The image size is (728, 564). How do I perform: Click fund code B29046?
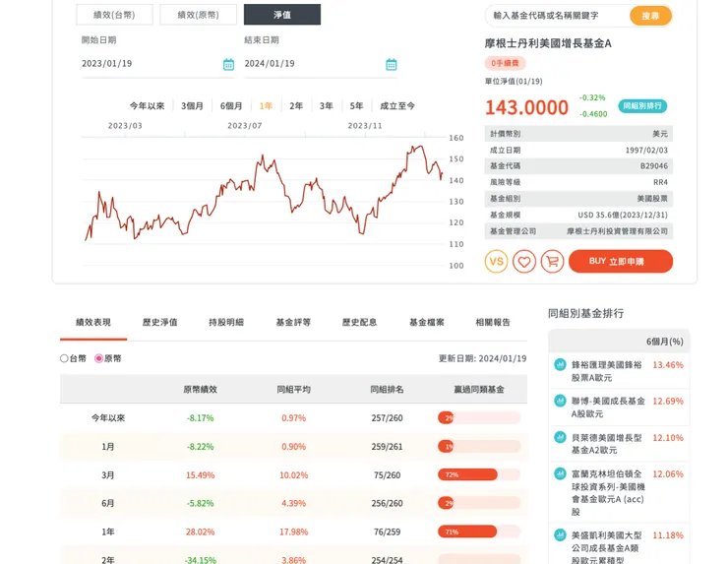pos(653,166)
